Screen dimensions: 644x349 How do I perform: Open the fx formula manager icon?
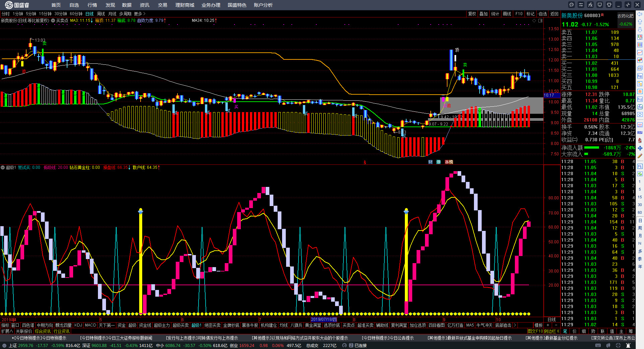(x=590, y=5)
